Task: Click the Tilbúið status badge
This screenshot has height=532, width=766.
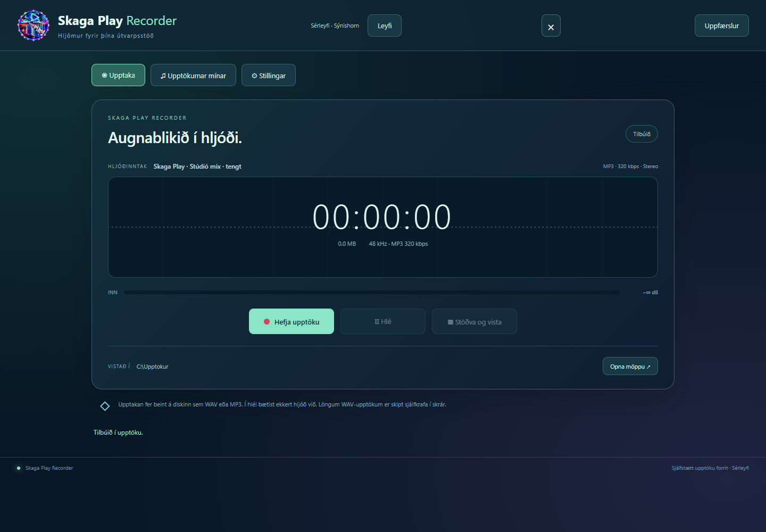Action: click(642, 134)
